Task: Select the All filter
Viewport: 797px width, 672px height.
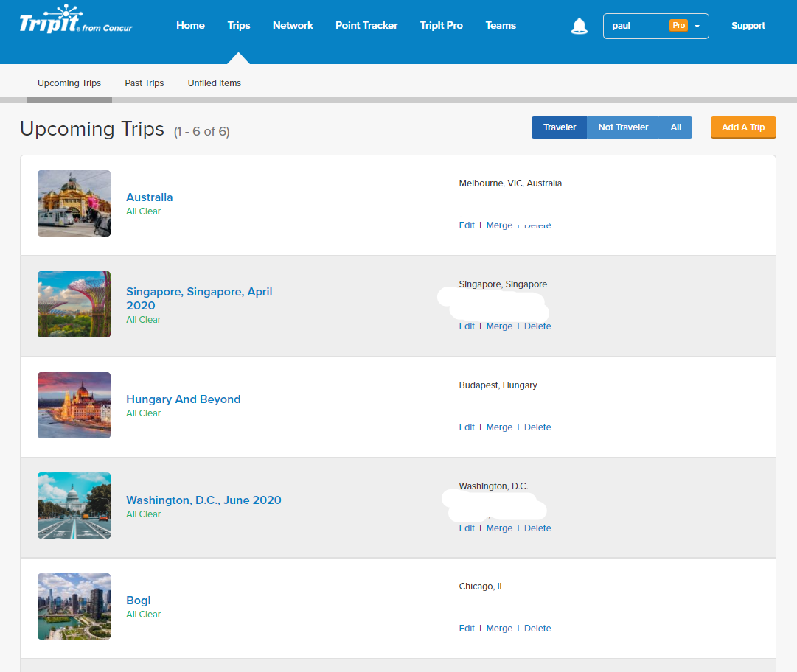Action: (675, 127)
